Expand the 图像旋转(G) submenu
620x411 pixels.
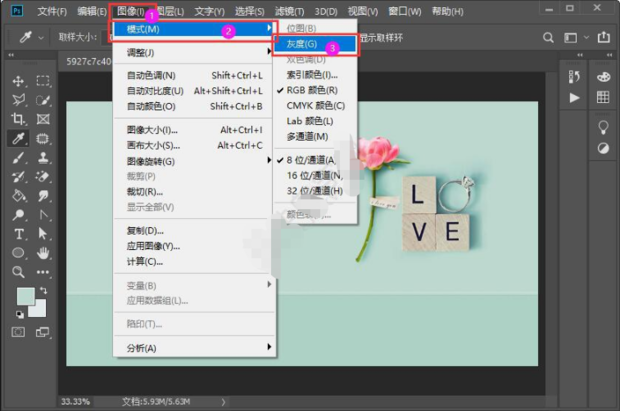pos(194,161)
